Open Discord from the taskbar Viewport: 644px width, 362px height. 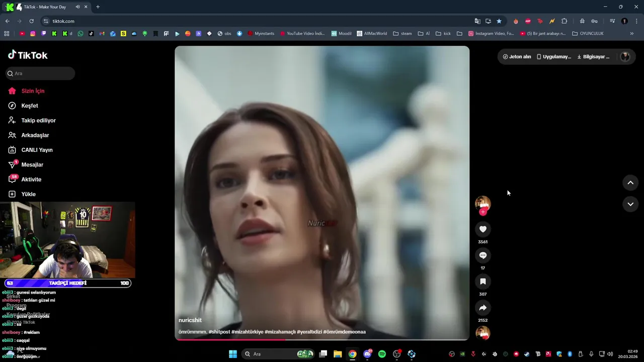tap(367, 354)
